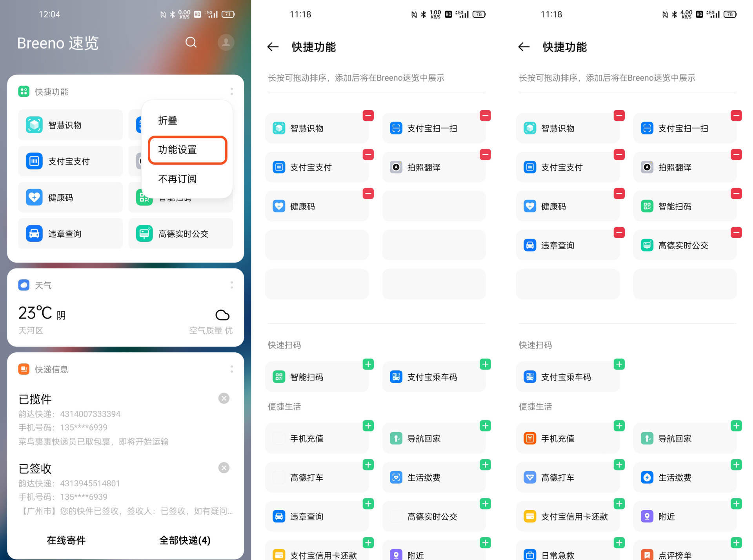Tap 在线寄件 button
The height and width of the screenshot is (560, 753).
click(x=66, y=540)
